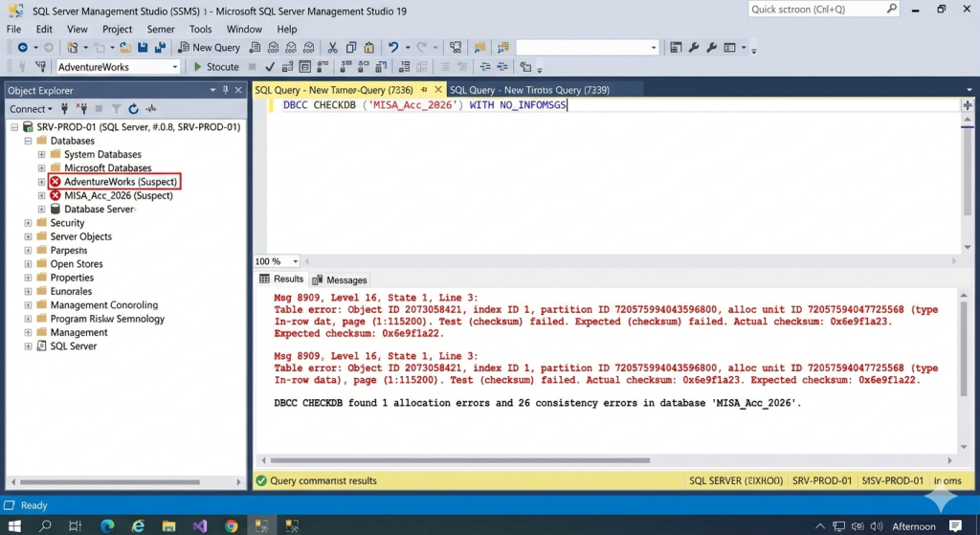Image resolution: width=980 pixels, height=535 pixels.
Task: Open the File menu
Action: coord(13,29)
